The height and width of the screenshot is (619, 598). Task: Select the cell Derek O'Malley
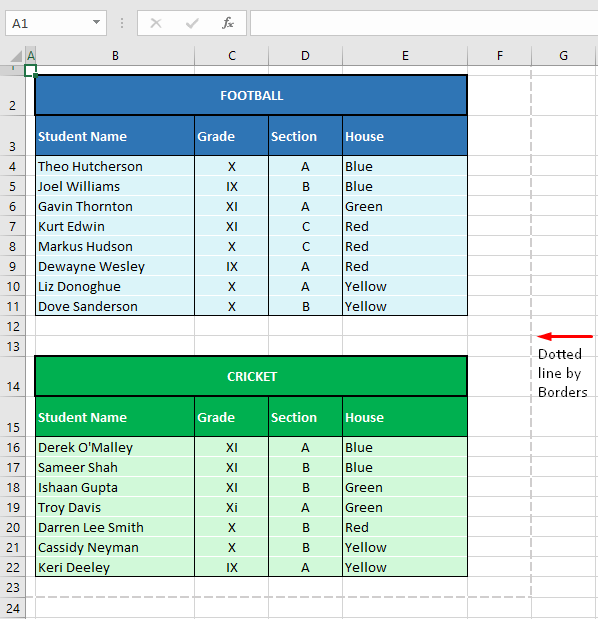click(115, 447)
